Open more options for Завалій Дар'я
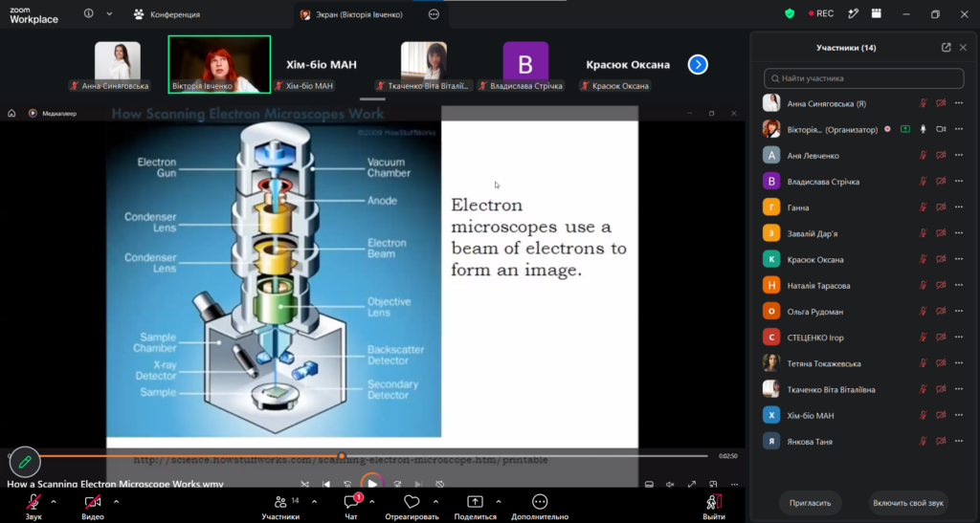The width and height of the screenshot is (980, 523). pos(959,233)
